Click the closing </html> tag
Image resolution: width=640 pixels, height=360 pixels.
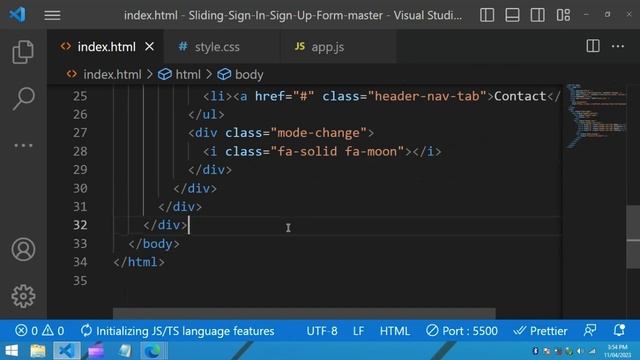coord(139,262)
